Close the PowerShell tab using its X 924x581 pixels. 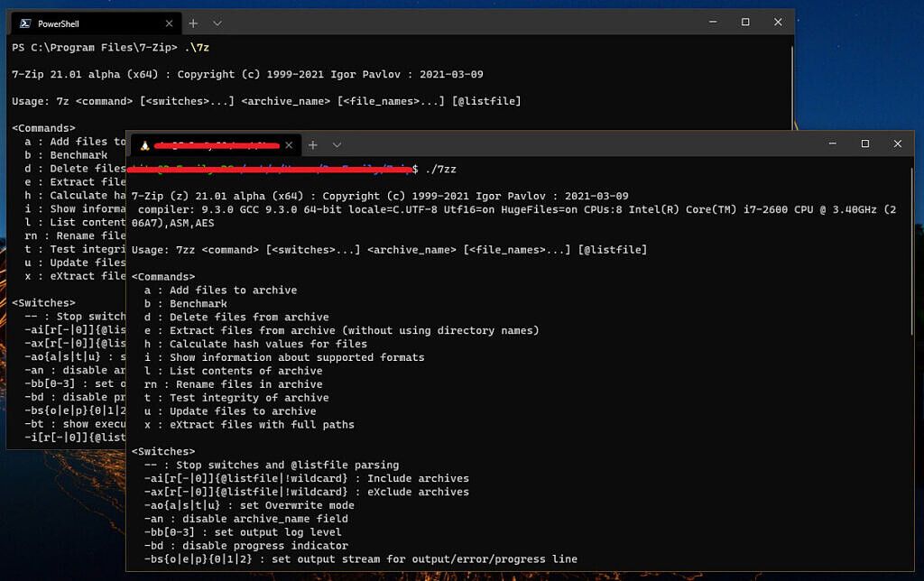(x=168, y=22)
